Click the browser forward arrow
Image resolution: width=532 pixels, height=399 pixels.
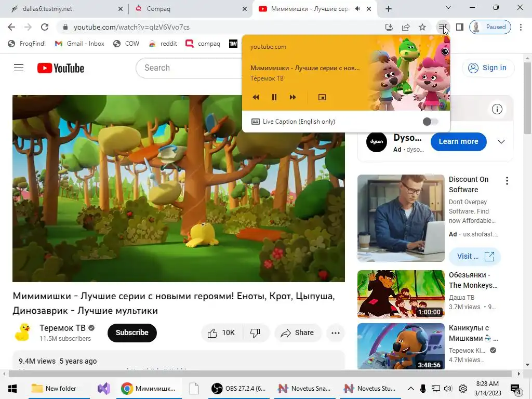(x=28, y=27)
